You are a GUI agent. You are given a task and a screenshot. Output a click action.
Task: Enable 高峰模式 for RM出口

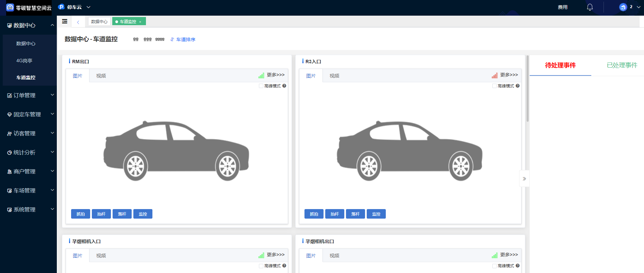261,86
